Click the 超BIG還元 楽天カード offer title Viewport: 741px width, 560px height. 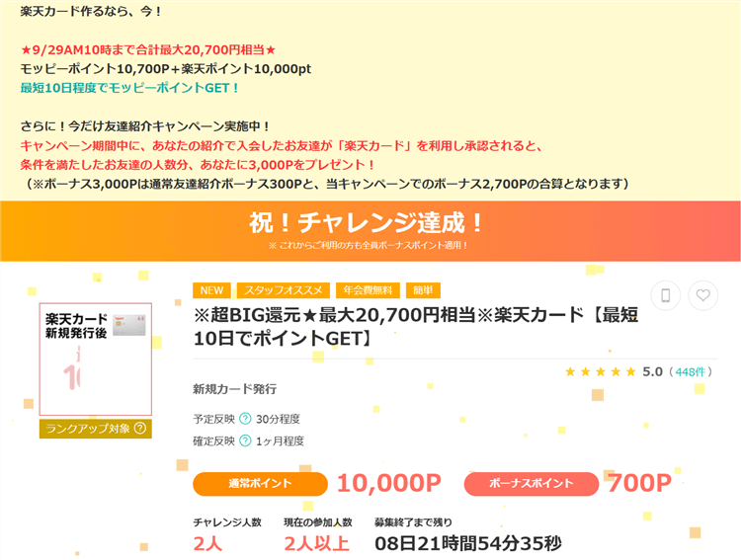tap(415, 327)
